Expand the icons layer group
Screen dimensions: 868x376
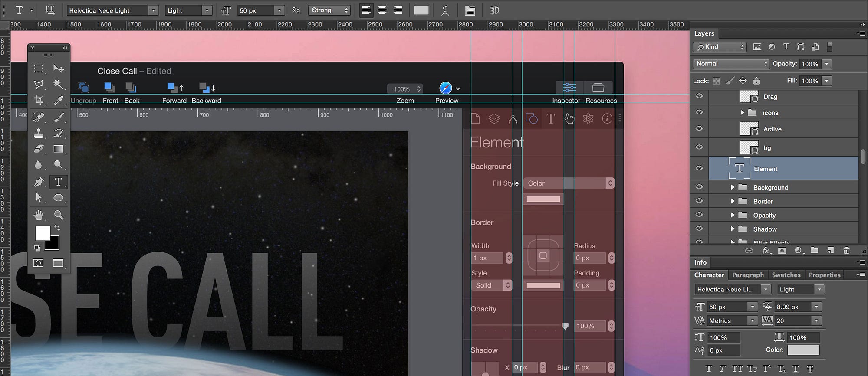pyautogui.click(x=742, y=113)
